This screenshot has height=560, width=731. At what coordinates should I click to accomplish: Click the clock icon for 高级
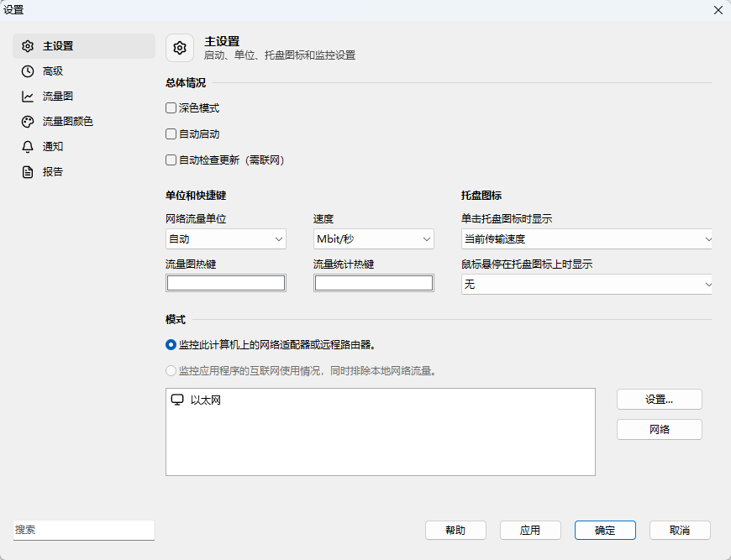click(28, 71)
